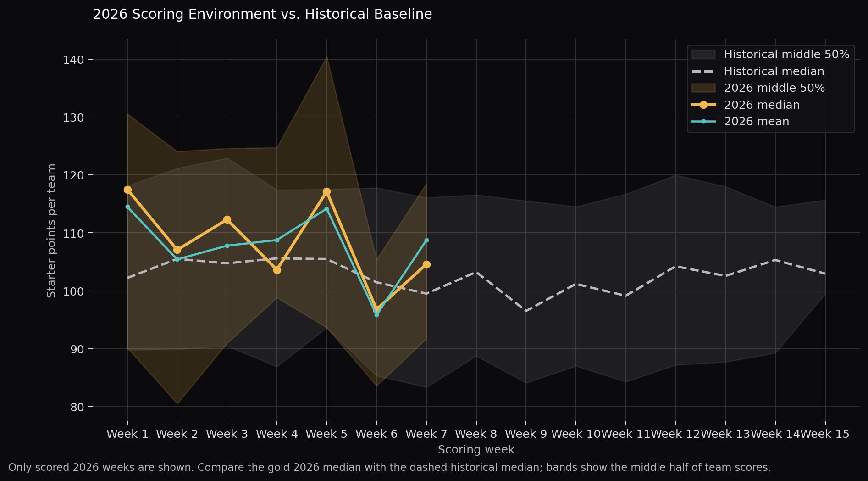Click the dashed historical median at Week 12

675,266
